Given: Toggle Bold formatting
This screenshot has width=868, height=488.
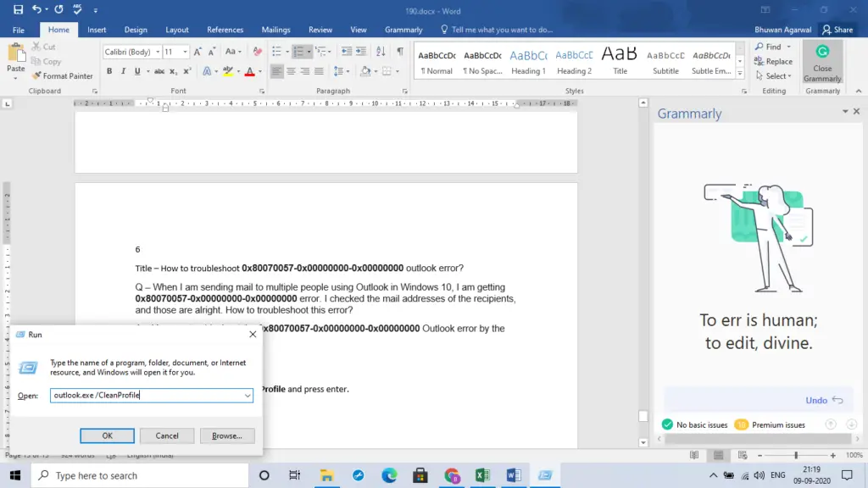Looking at the screenshot, I should (109, 71).
